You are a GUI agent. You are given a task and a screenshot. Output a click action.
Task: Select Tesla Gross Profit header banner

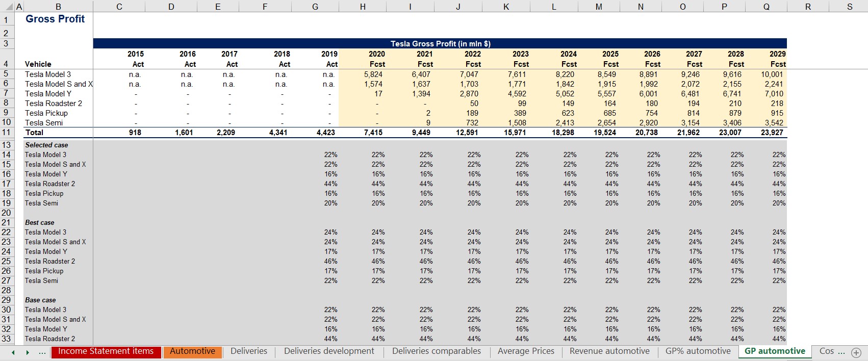pyautogui.click(x=440, y=44)
